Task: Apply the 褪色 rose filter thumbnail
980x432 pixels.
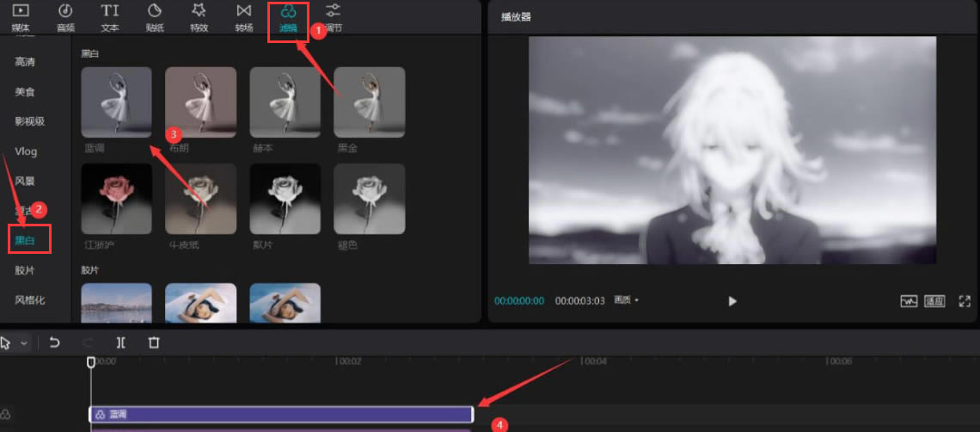Action: pos(370,199)
